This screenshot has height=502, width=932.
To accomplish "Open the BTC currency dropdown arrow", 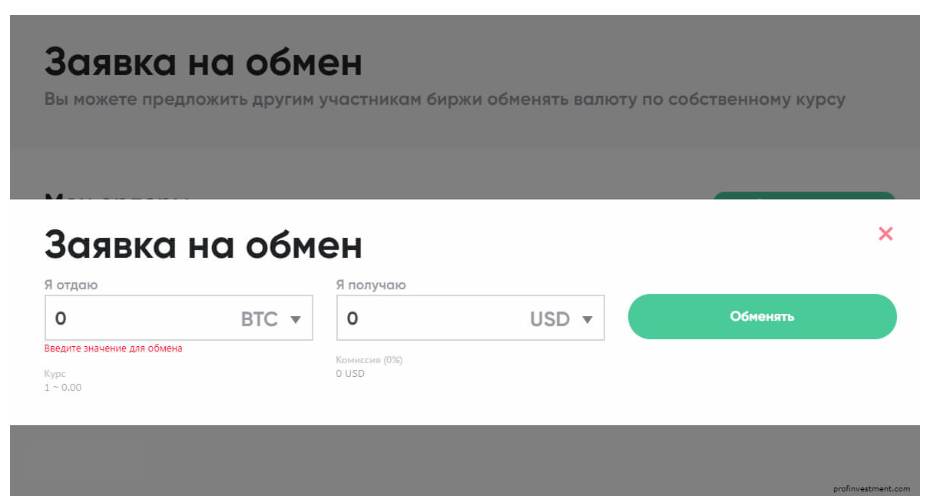I will pos(295,320).
